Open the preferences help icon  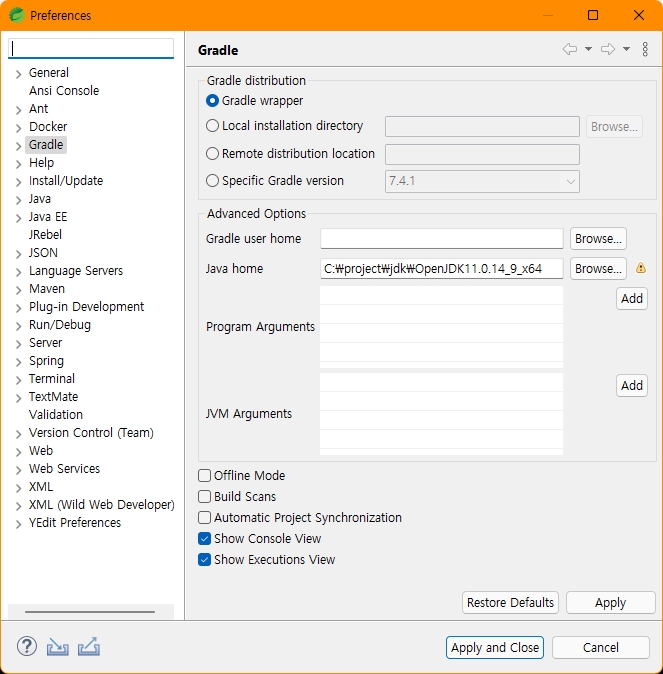pyautogui.click(x=27, y=646)
